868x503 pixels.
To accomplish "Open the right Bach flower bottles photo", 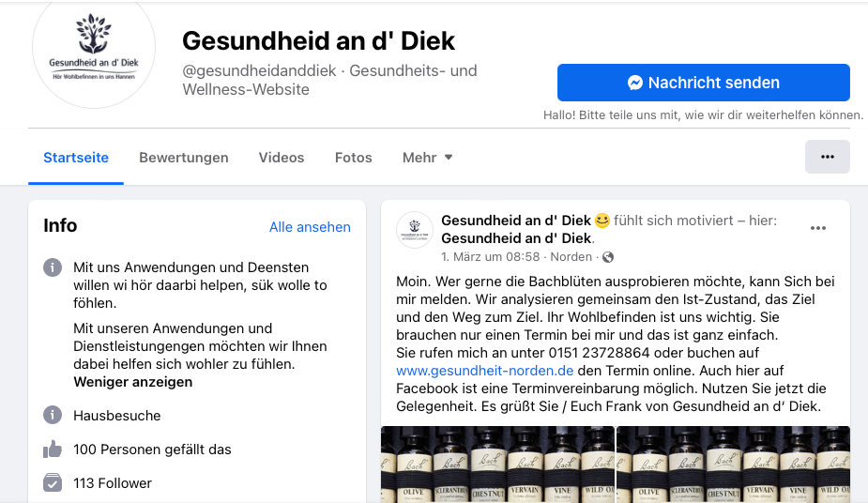I will (x=733, y=465).
